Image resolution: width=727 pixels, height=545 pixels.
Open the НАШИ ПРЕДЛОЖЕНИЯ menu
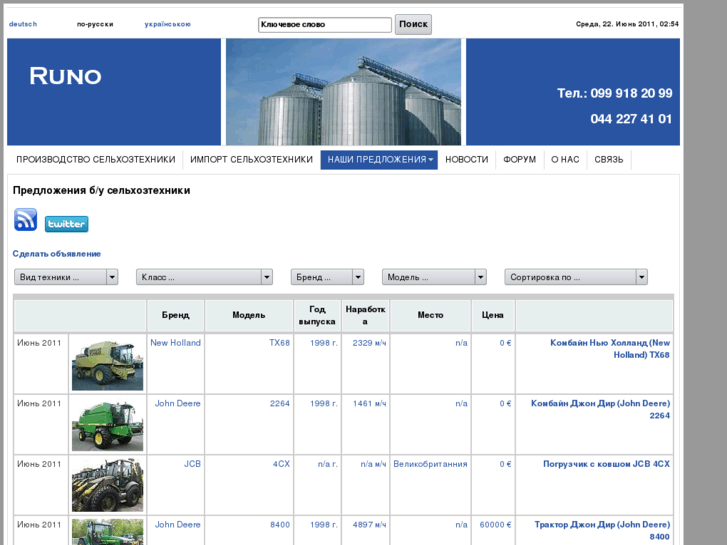pos(379,160)
